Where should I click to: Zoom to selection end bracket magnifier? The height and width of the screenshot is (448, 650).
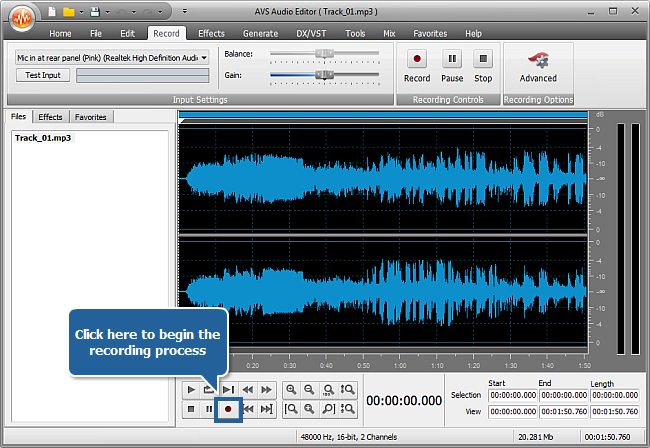point(328,409)
